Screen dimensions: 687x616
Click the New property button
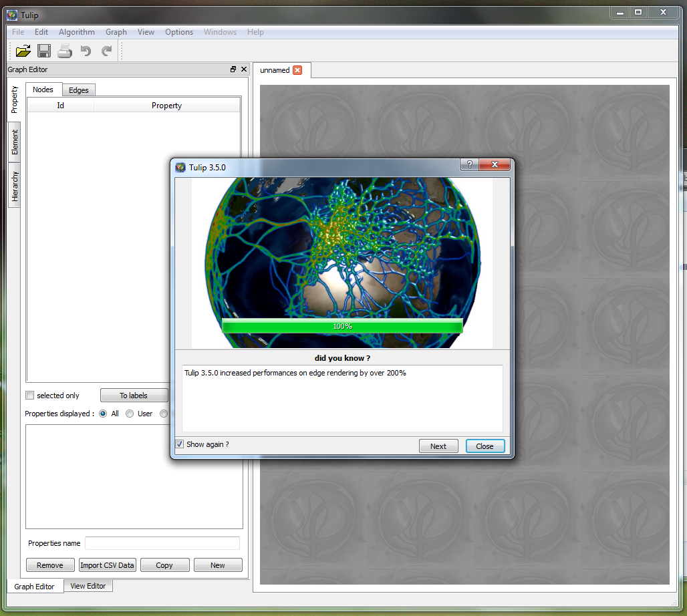click(218, 565)
